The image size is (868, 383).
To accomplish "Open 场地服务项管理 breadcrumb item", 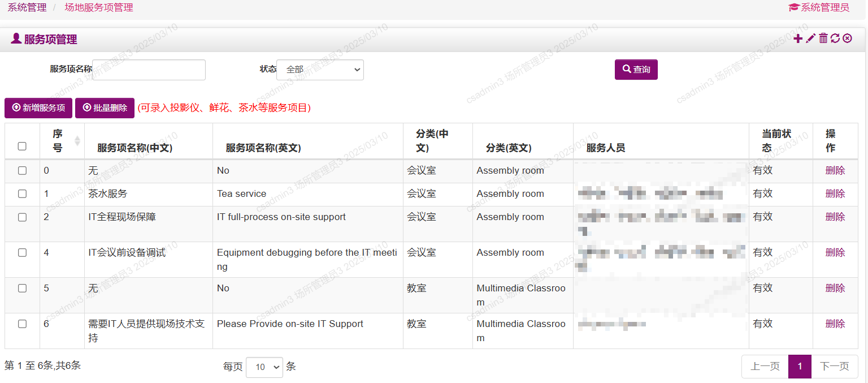I will click(99, 7).
